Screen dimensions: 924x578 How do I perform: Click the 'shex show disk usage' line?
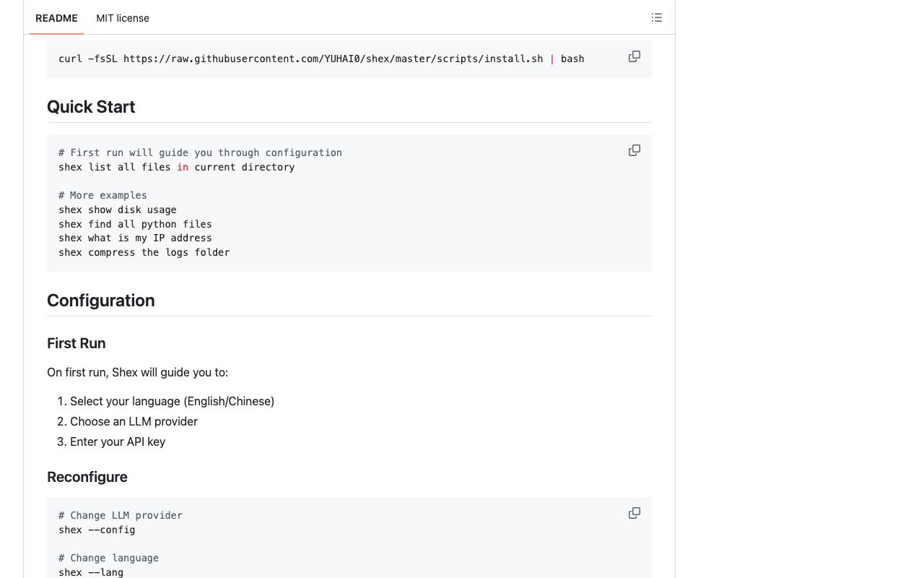[x=118, y=210]
